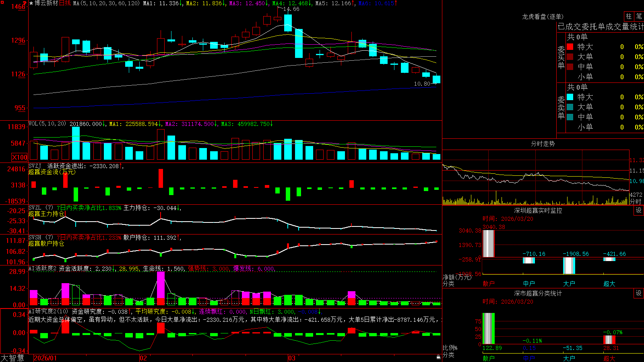
Task: Click the teal 中单 swatch under 委卖单
Action: [570, 117]
